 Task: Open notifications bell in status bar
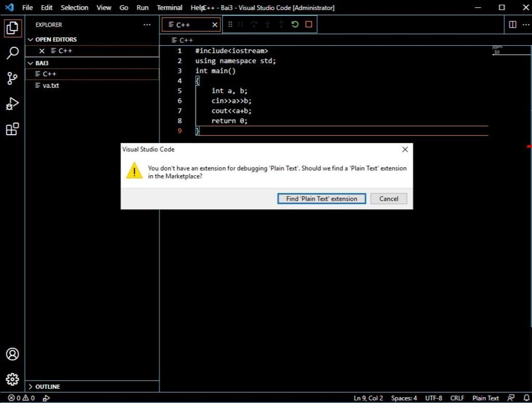526,398
